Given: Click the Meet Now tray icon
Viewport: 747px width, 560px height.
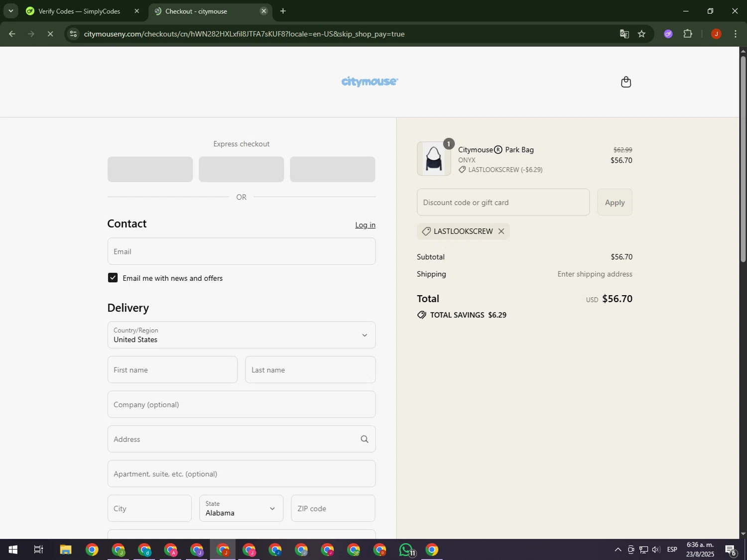Looking at the screenshot, I should 630,550.
